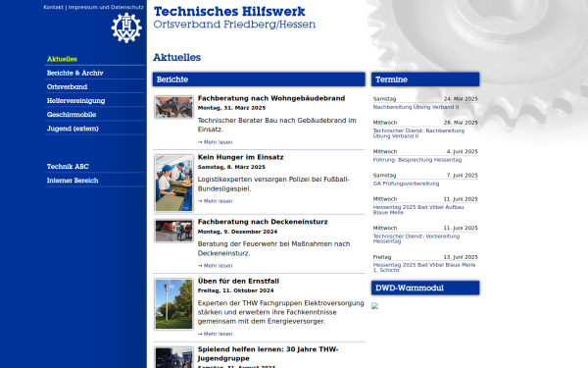Screen dimensions: 588x368
Task: Open Hessentag 2025 Aufbau Blaue Meile appointment
Action: coord(418,210)
